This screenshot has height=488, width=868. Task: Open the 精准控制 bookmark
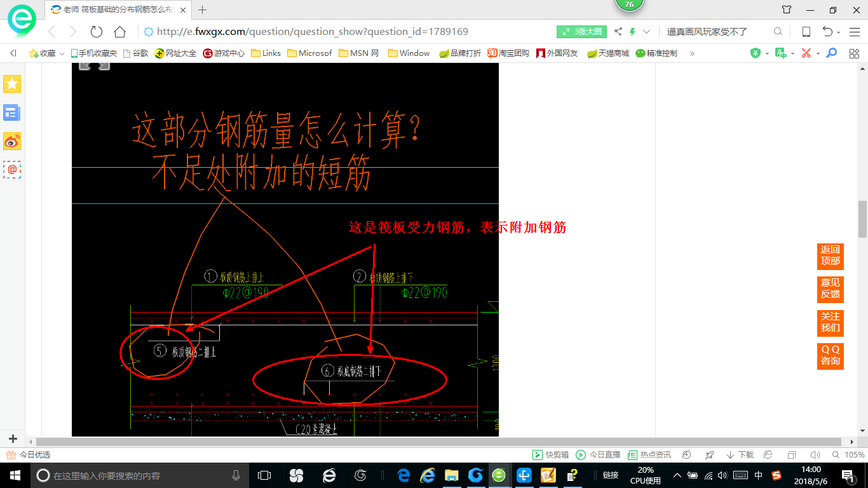tap(656, 53)
